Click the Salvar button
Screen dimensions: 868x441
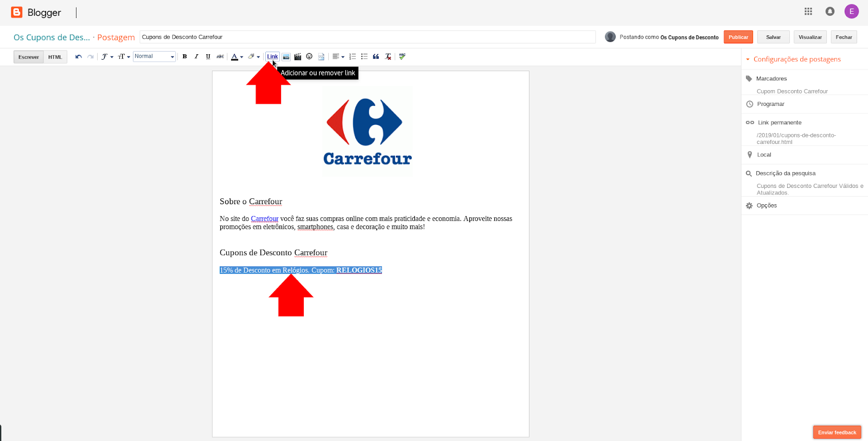pos(773,37)
